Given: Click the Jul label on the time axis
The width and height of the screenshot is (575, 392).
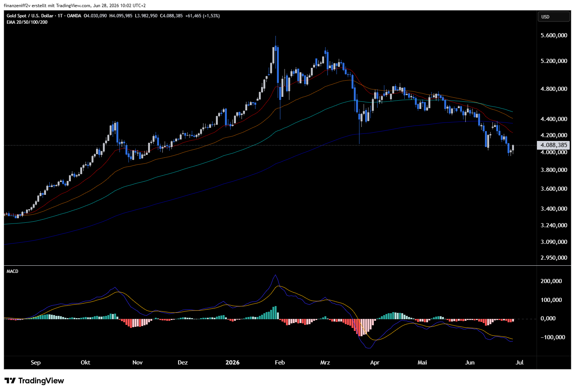Looking at the screenshot, I should click(x=520, y=363).
